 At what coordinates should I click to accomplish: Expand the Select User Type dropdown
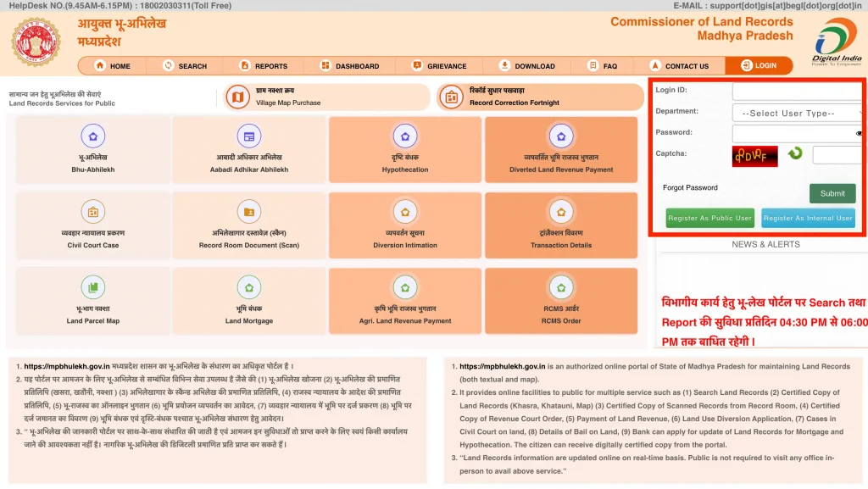click(x=797, y=113)
